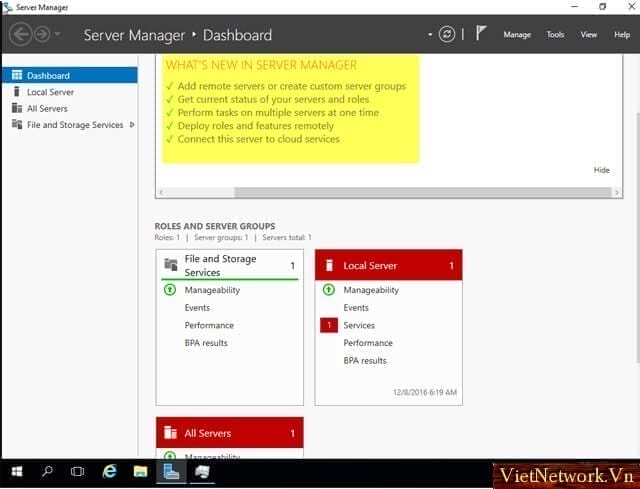Launch Internet Explorer from taskbar

pyautogui.click(x=109, y=472)
